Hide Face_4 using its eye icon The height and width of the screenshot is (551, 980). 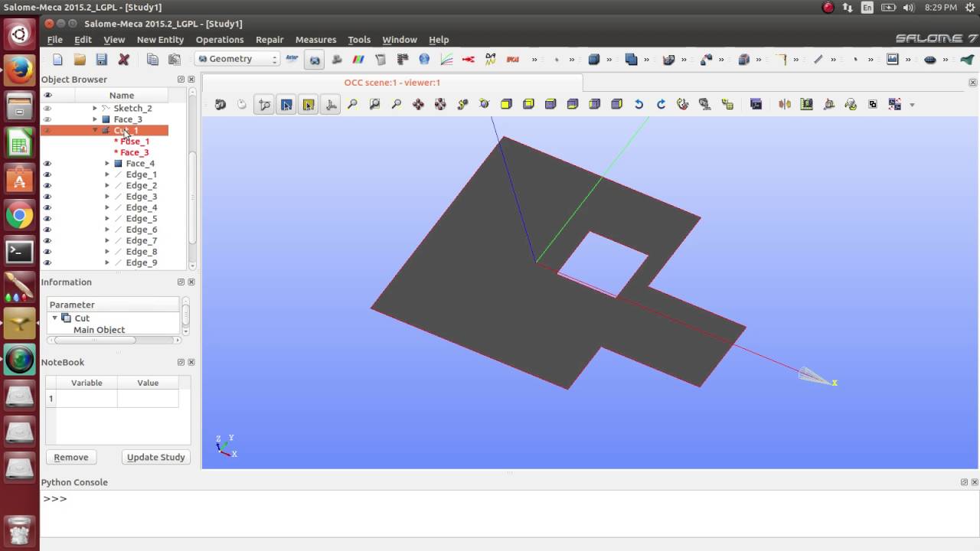(47, 164)
